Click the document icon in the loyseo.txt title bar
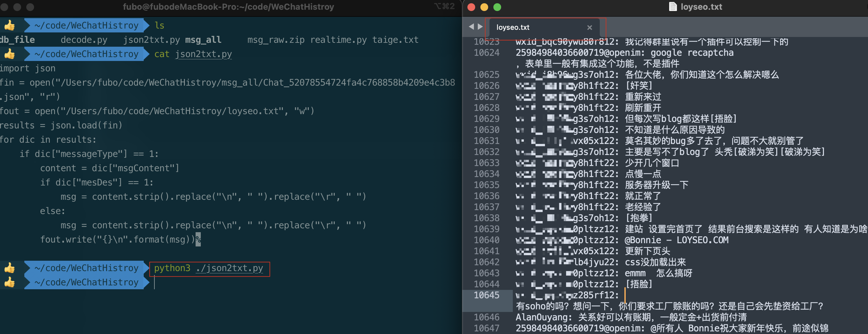This screenshot has width=868, height=334. coord(672,7)
